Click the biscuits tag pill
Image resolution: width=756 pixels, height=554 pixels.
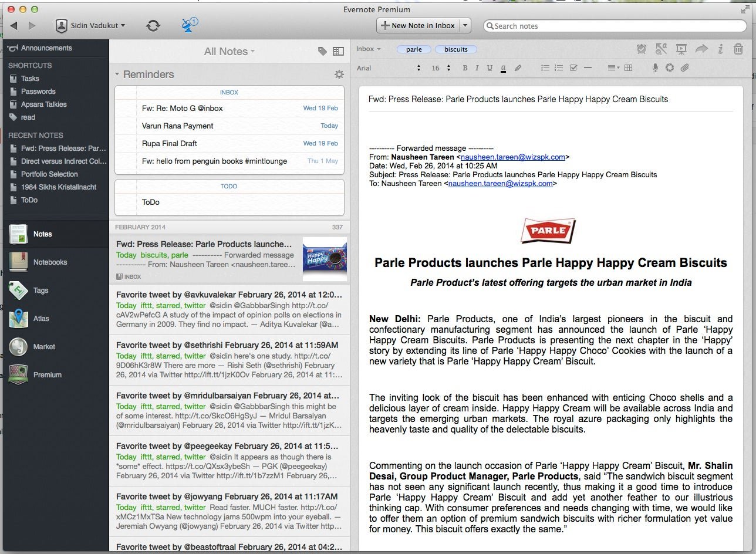click(x=456, y=49)
